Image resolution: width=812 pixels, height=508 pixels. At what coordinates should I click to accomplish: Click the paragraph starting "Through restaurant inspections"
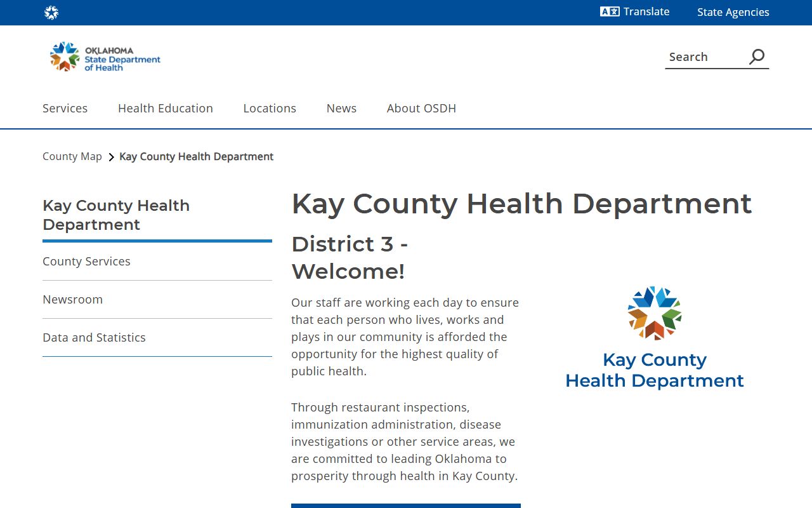point(405,441)
